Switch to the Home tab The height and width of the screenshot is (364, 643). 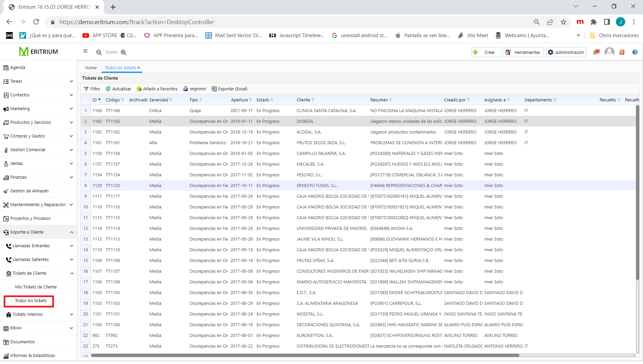91,68
